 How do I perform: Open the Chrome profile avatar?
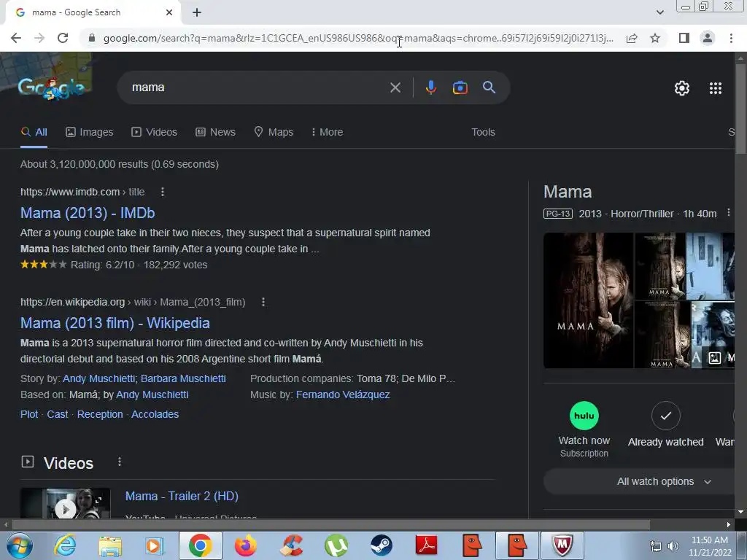(708, 38)
